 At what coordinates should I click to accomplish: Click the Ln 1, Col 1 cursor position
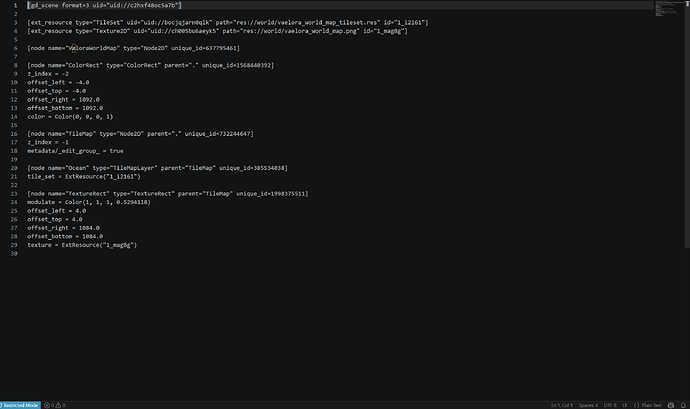pos(562,405)
